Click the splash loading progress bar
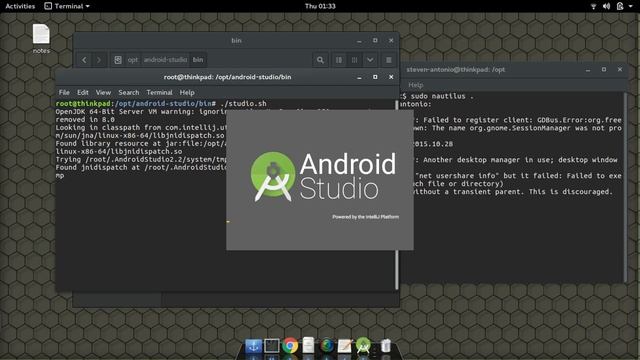This screenshot has width=640, height=360. (228, 222)
